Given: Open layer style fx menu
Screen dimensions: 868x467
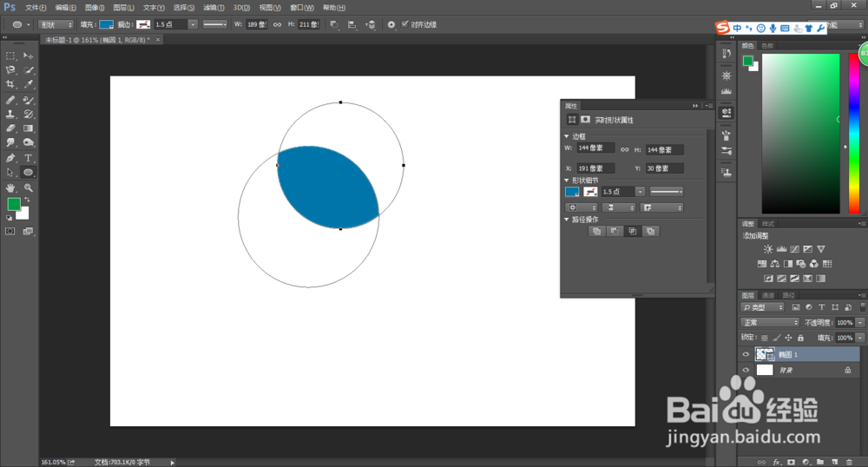Looking at the screenshot, I should 777,462.
